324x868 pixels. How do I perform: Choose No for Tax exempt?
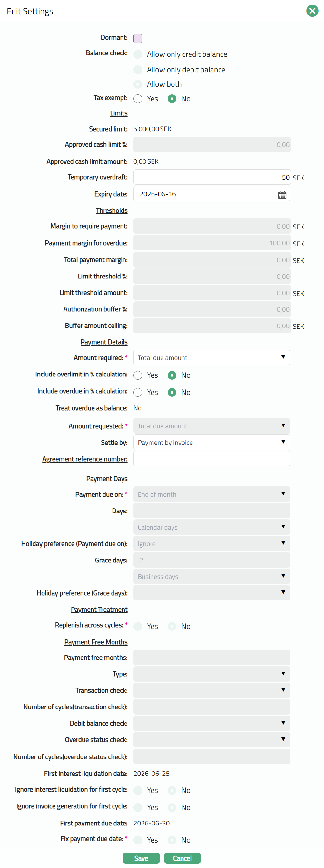click(172, 99)
